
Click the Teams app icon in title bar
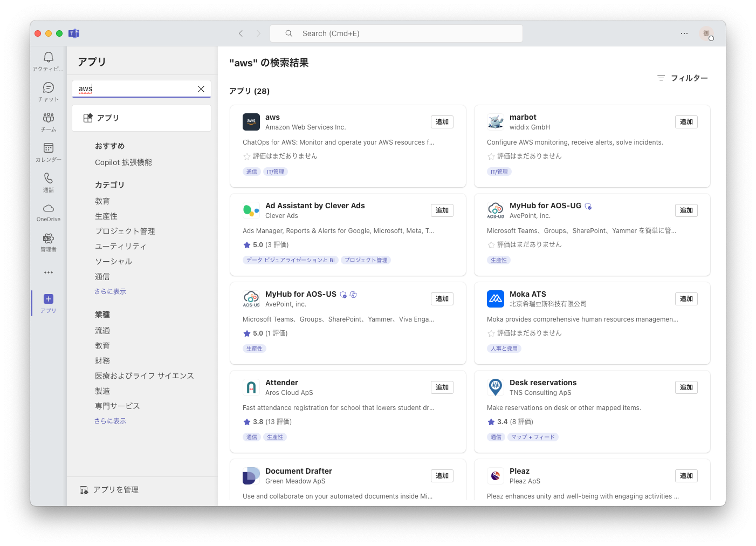click(74, 33)
